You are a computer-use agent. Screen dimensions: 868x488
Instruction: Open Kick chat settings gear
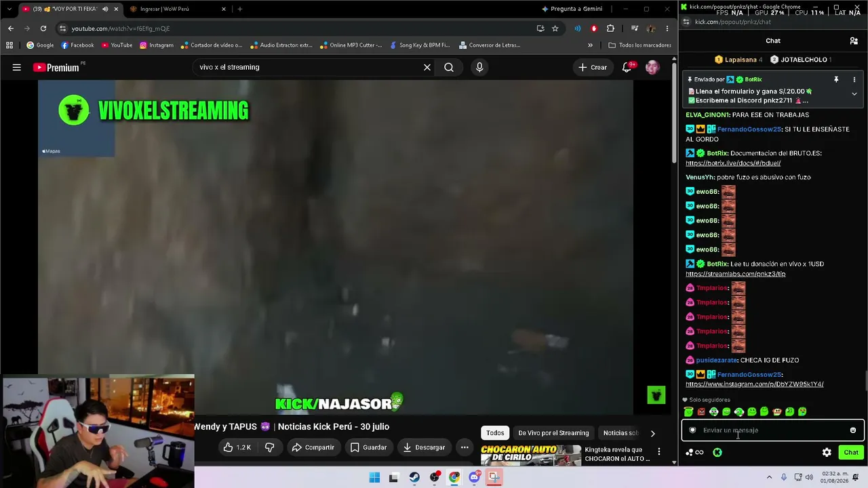(827, 452)
